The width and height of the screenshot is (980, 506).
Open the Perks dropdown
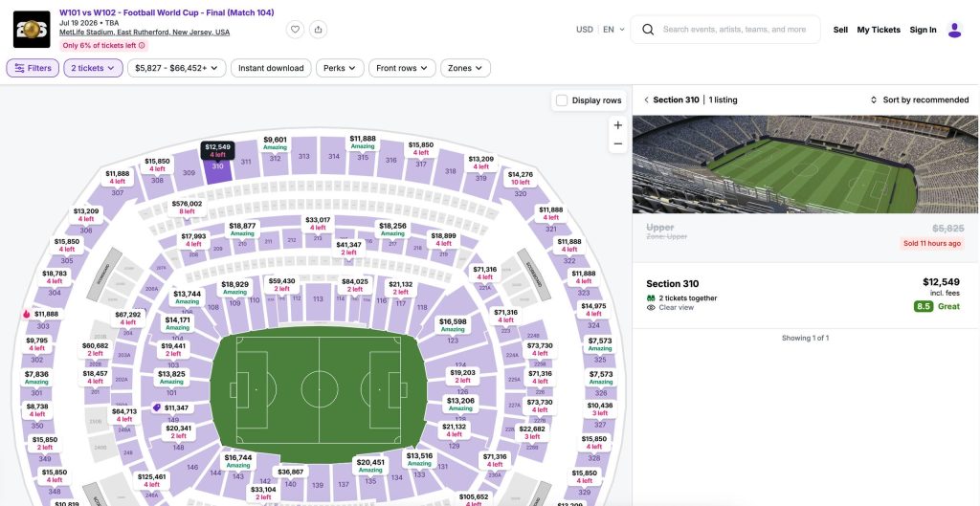point(340,68)
